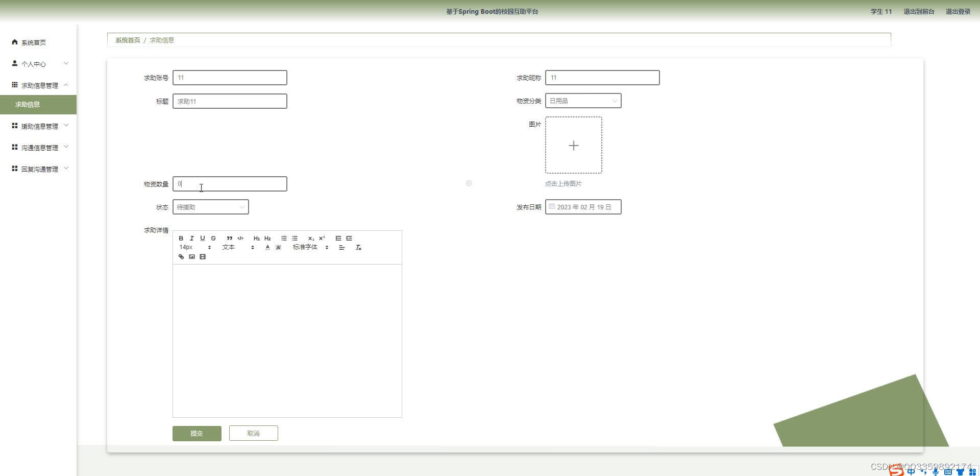Open the text background color picker

tap(278, 247)
